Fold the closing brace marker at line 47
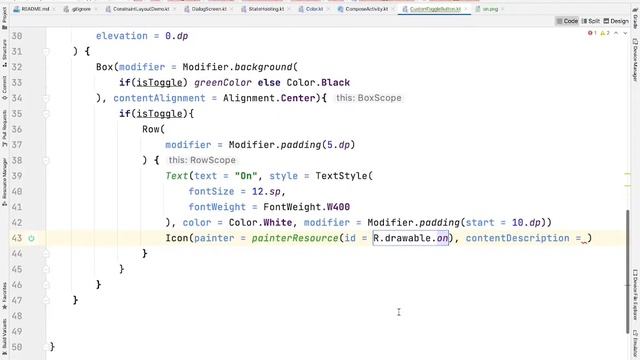The image size is (640, 360). 46,300
